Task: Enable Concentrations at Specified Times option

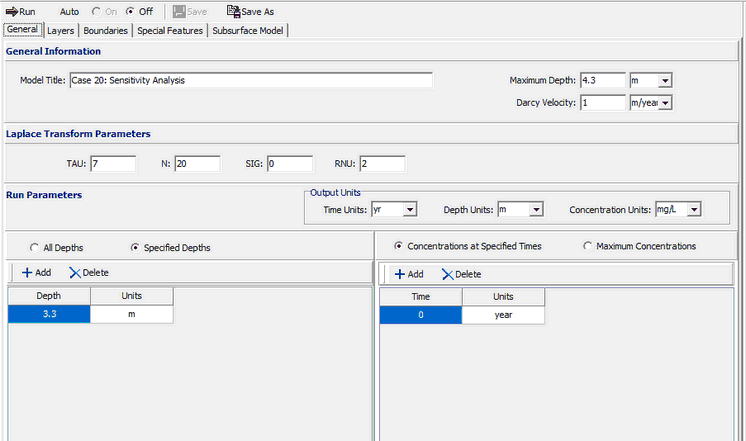Action: [x=399, y=246]
